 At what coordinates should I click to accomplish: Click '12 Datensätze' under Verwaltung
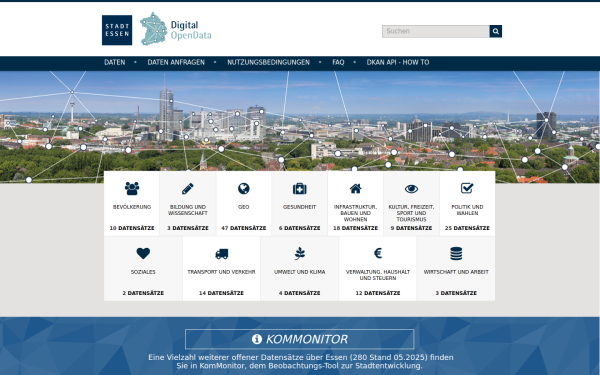[x=378, y=293]
